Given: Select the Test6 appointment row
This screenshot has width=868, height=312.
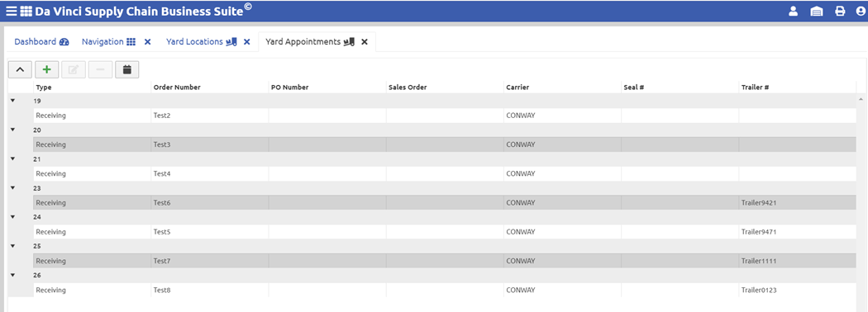Looking at the screenshot, I should [445, 202].
